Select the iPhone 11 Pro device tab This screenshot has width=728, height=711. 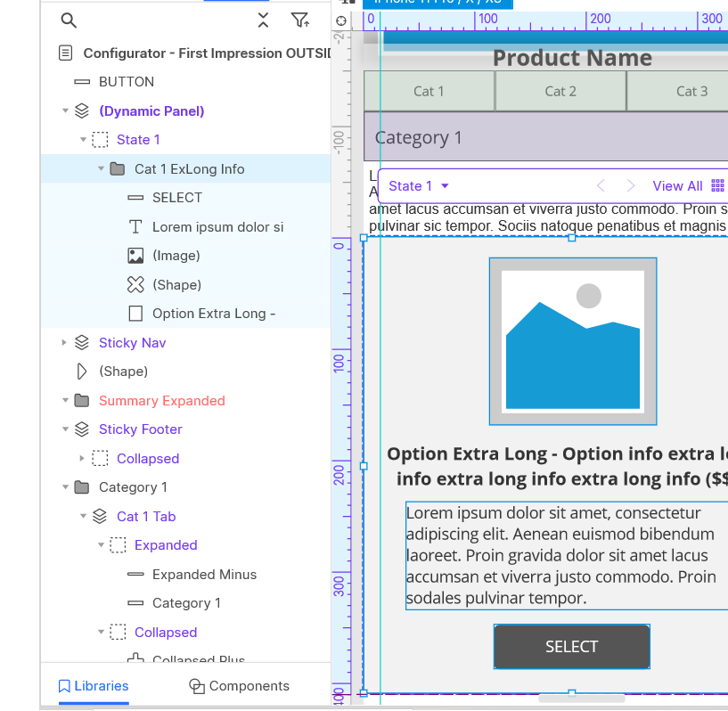(437, 3)
